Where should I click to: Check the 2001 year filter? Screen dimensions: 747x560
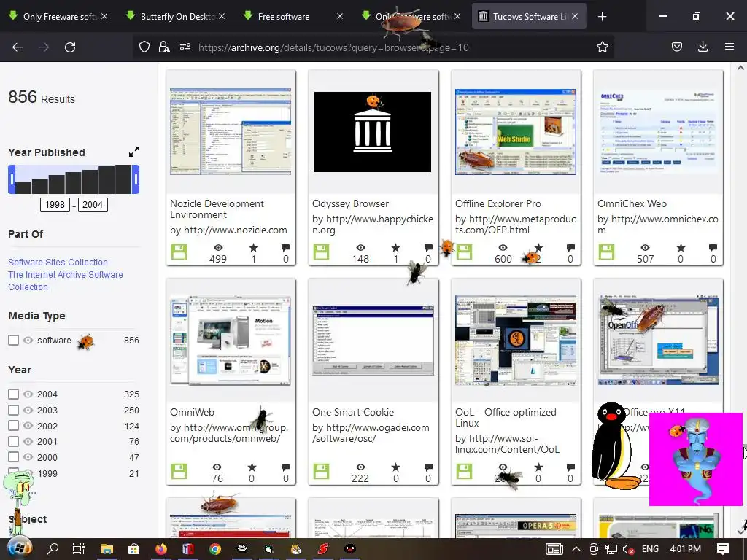13,441
